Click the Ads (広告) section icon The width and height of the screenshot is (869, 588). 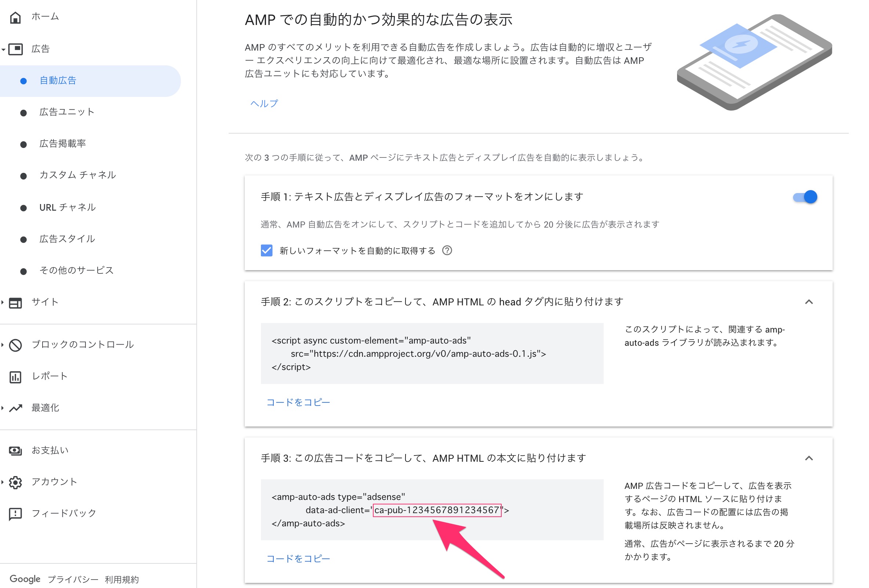[x=15, y=49]
